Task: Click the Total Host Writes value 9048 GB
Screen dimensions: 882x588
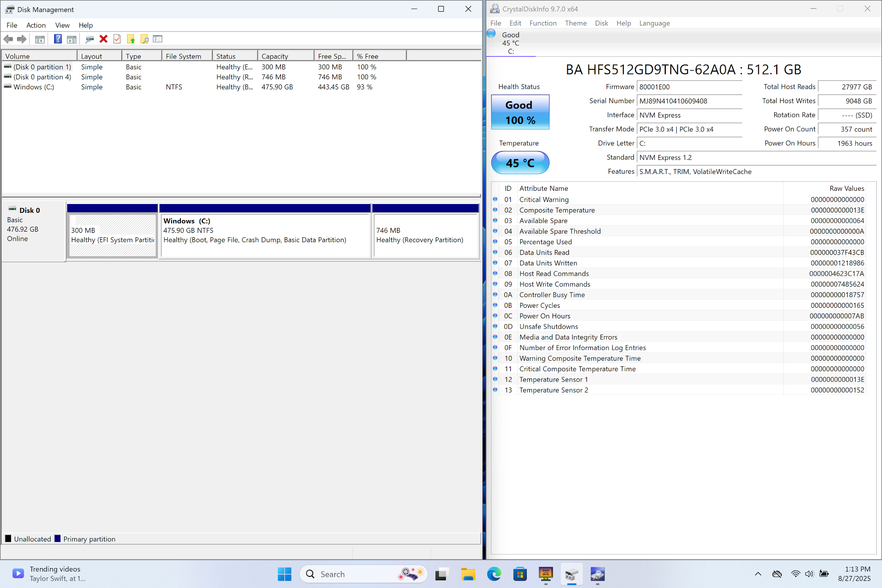Action: [847, 101]
